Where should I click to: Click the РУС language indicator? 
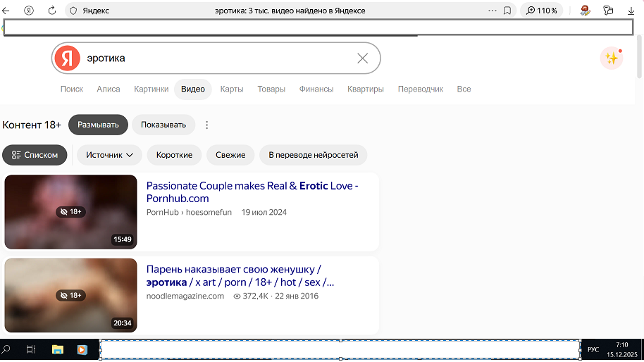point(593,350)
